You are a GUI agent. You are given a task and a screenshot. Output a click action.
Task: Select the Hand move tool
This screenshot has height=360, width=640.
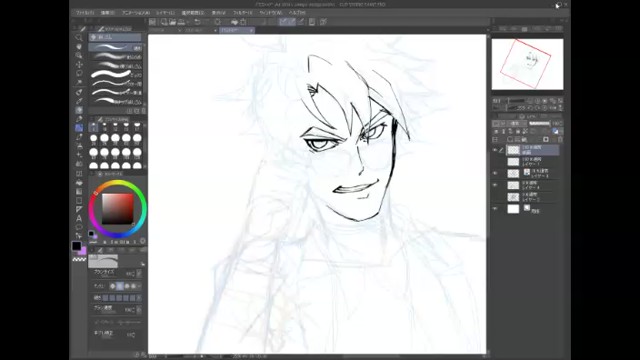pos(79,47)
